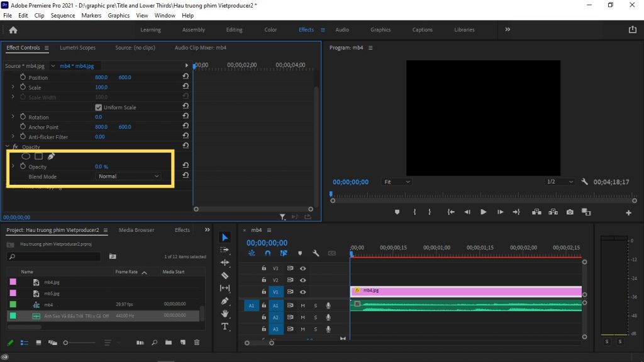Select the Razor tool

click(225, 275)
